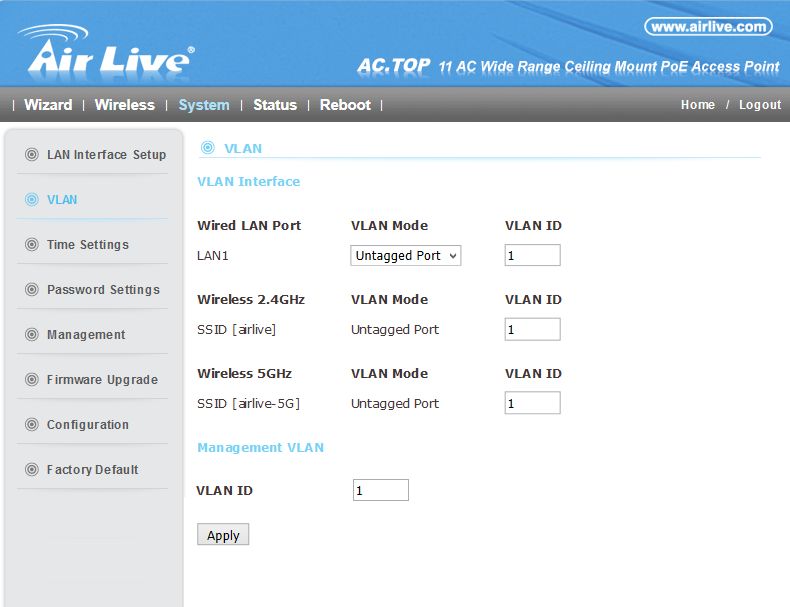Open the Wizard menu

click(x=48, y=105)
